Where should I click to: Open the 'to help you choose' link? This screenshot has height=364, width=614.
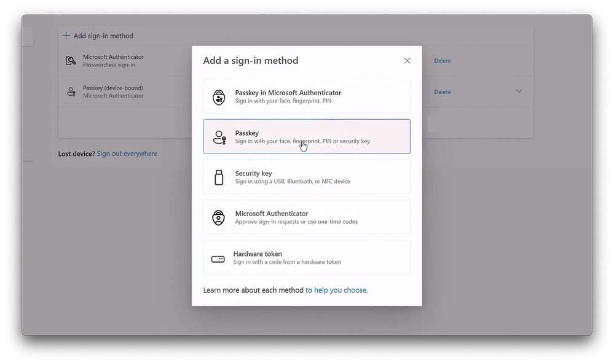coord(336,290)
